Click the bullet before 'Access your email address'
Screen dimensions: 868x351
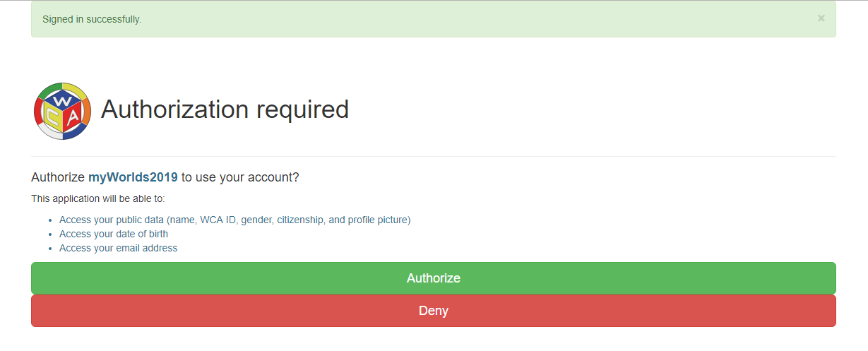pos(50,249)
